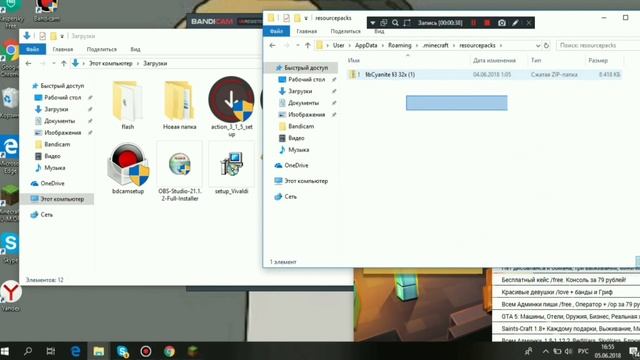Jump to the .minecraft breadcrumb segment
The image size is (640, 360).
coord(436,45)
